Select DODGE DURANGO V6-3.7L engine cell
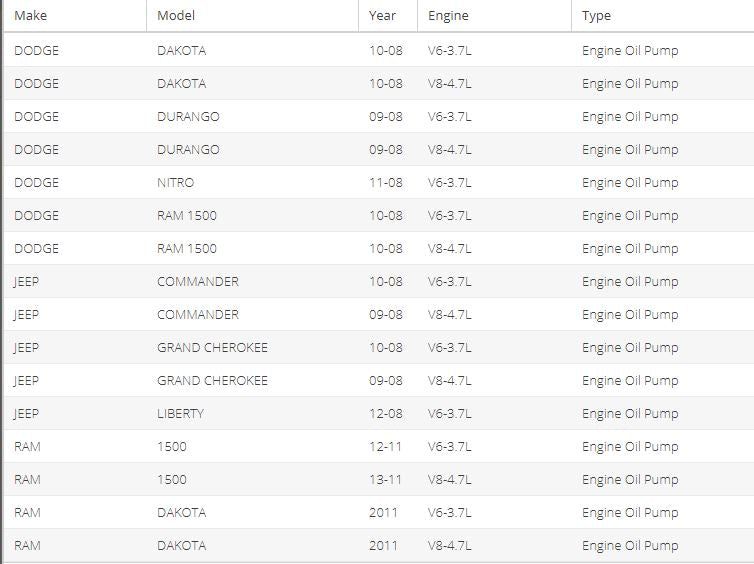The image size is (754, 564). [x=450, y=116]
